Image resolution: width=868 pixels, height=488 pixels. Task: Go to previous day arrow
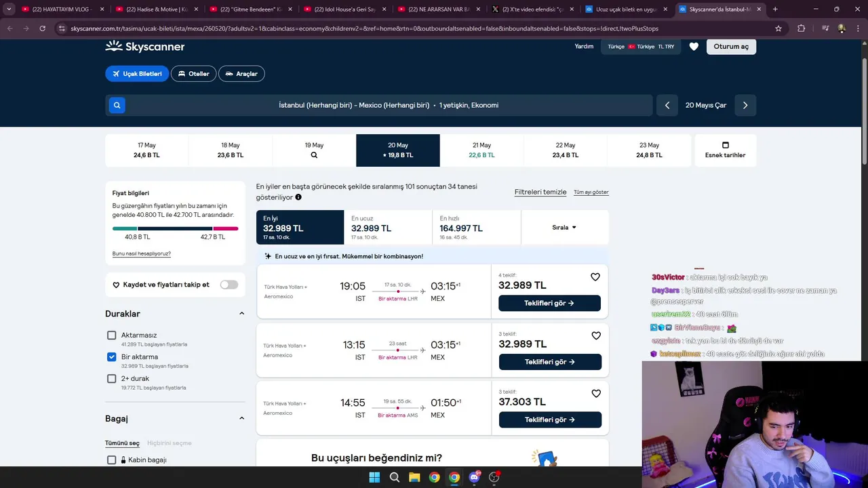[x=667, y=105]
